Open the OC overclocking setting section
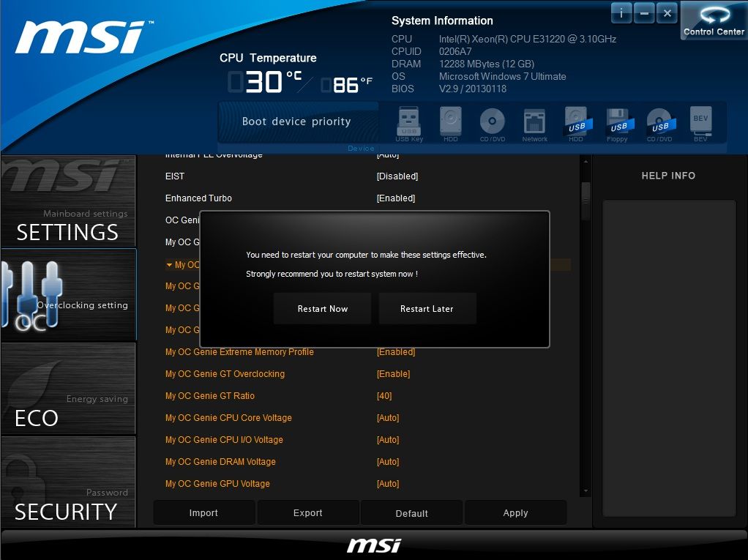 click(x=68, y=295)
